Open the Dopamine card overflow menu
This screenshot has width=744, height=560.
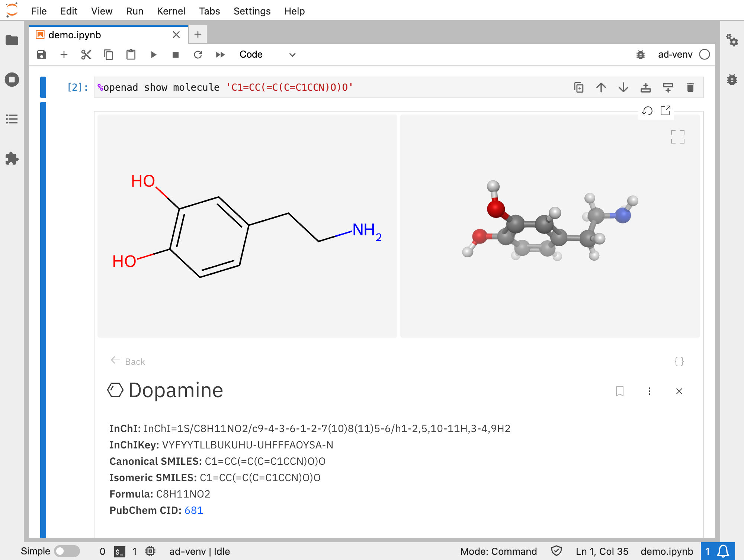[x=650, y=391]
